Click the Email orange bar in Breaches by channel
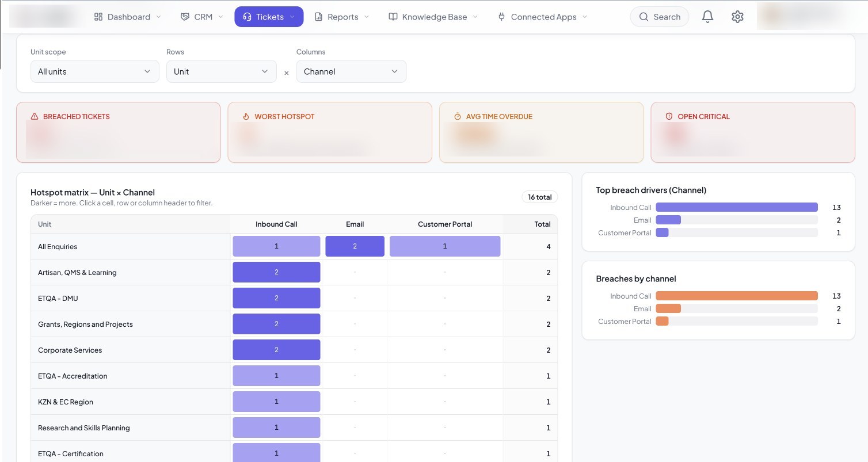The width and height of the screenshot is (868, 462). [x=668, y=308]
